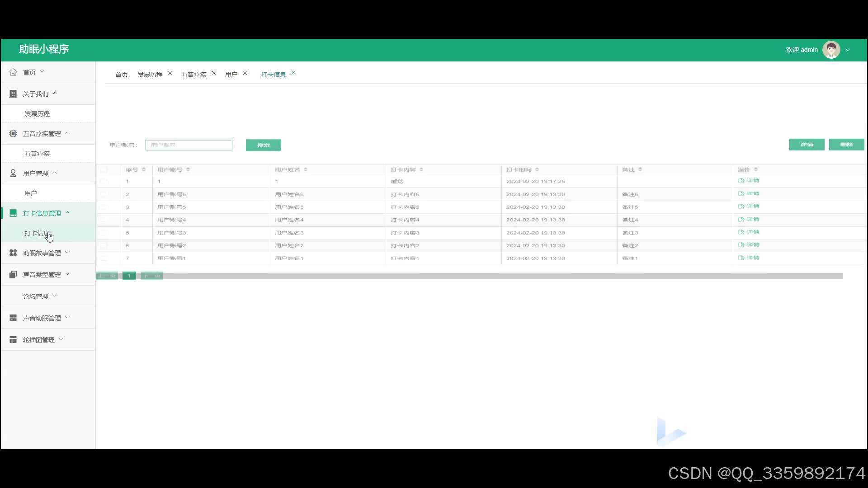Click the 助眠故事管理 grid icon
Image resolution: width=868 pixels, height=488 pixels.
(13, 253)
